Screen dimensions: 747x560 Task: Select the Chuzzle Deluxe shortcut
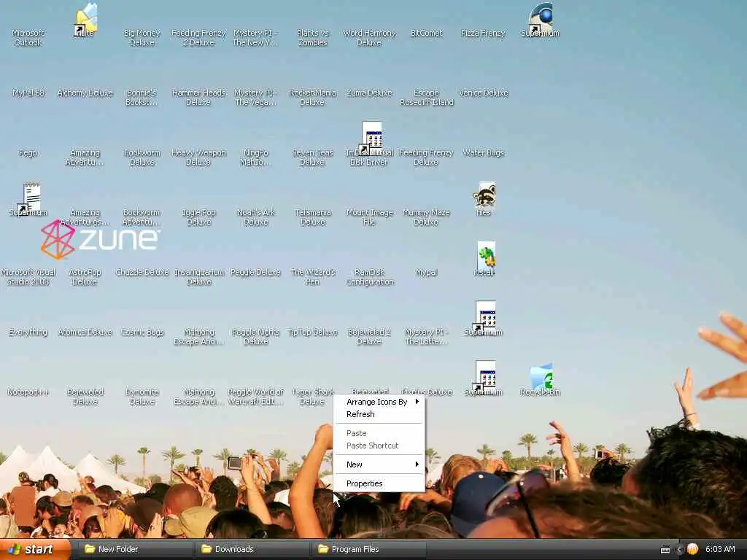pos(142,272)
